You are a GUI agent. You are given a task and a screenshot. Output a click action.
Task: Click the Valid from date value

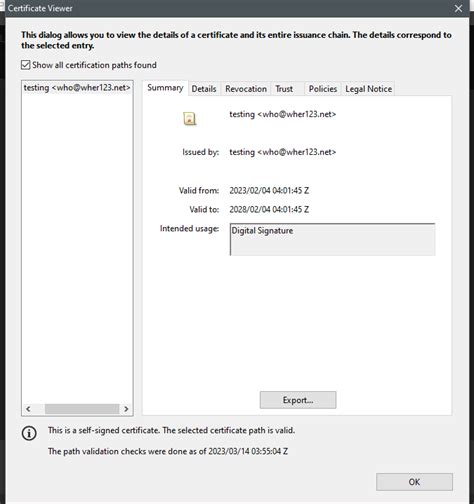pyautogui.click(x=269, y=191)
